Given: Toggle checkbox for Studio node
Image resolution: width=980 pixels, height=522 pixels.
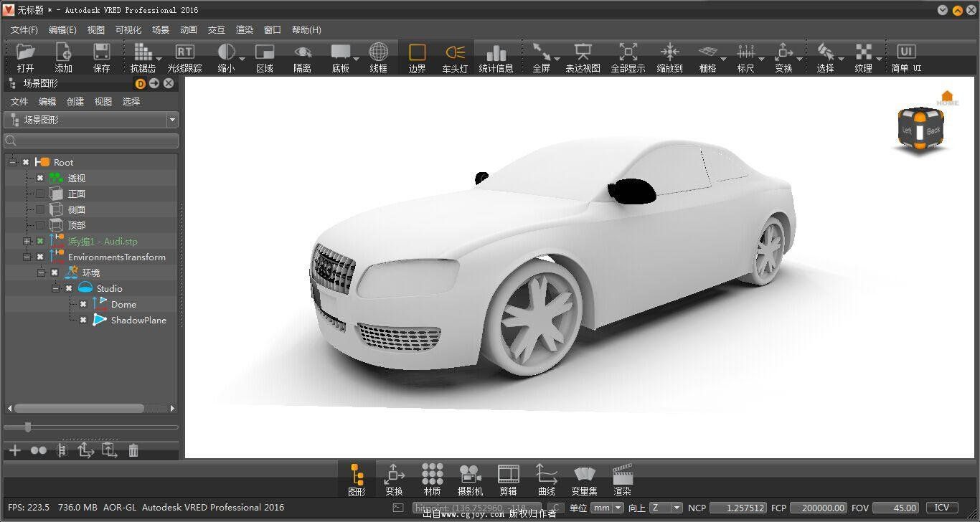Looking at the screenshot, I should [x=69, y=288].
